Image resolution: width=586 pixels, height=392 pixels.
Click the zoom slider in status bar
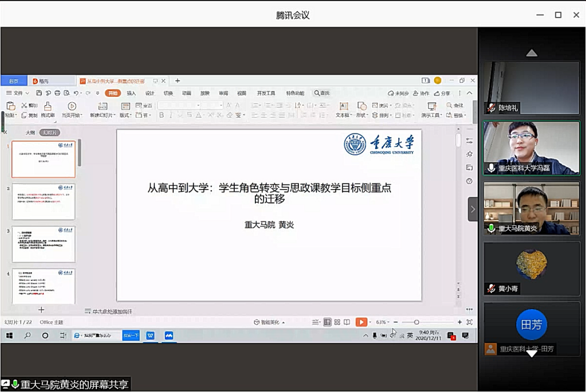point(417,322)
